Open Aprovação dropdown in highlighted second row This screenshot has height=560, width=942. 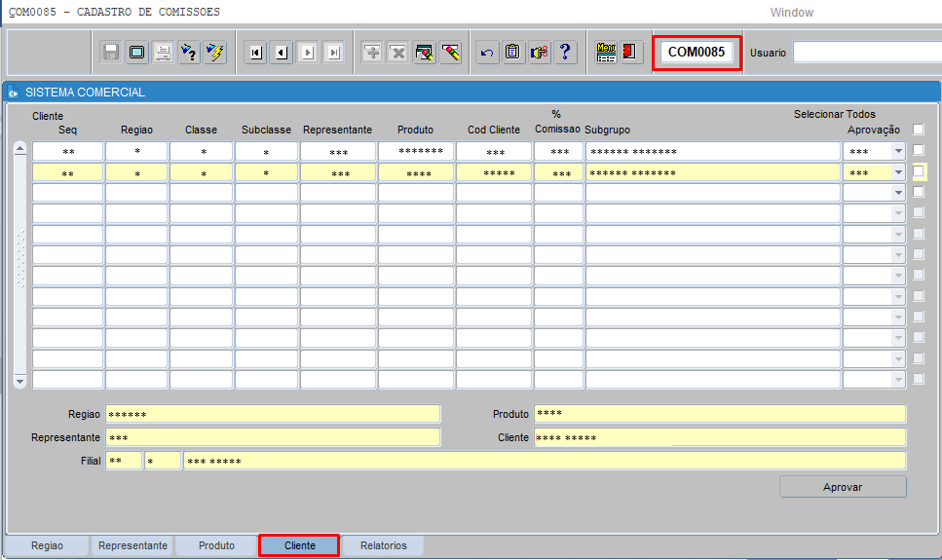click(x=898, y=172)
